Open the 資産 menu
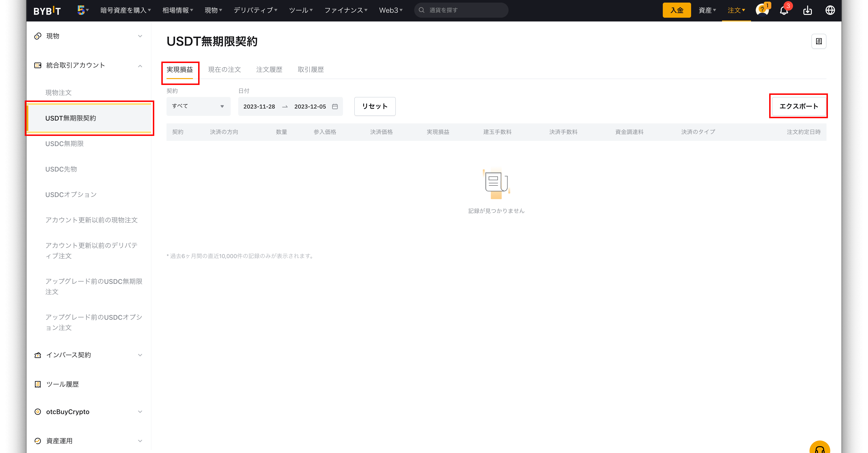 [707, 10]
